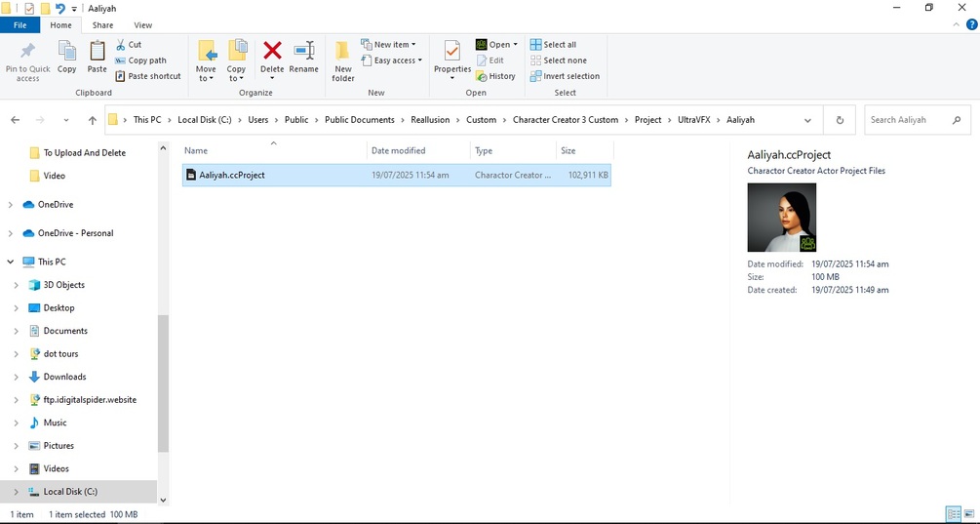Switch to the Share ribbon tab

pos(102,25)
